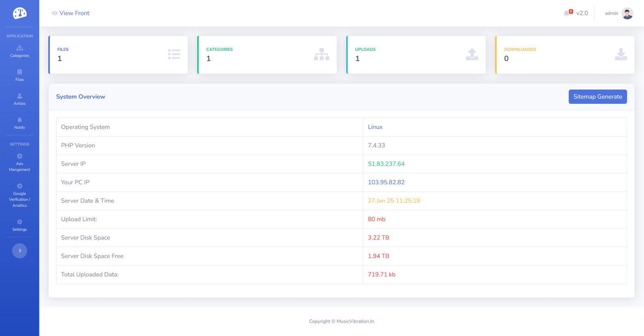The image size is (644, 336).
Task: Click the Categories hierarchy icon in card
Action: (x=322, y=54)
